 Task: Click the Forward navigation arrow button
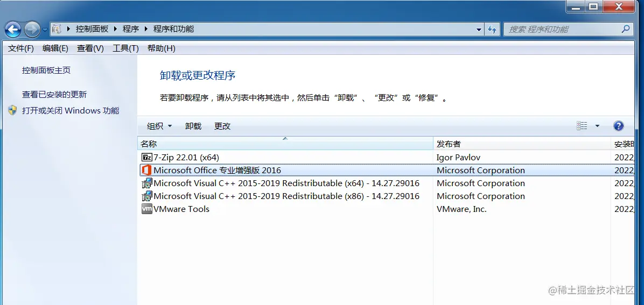point(32,29)
